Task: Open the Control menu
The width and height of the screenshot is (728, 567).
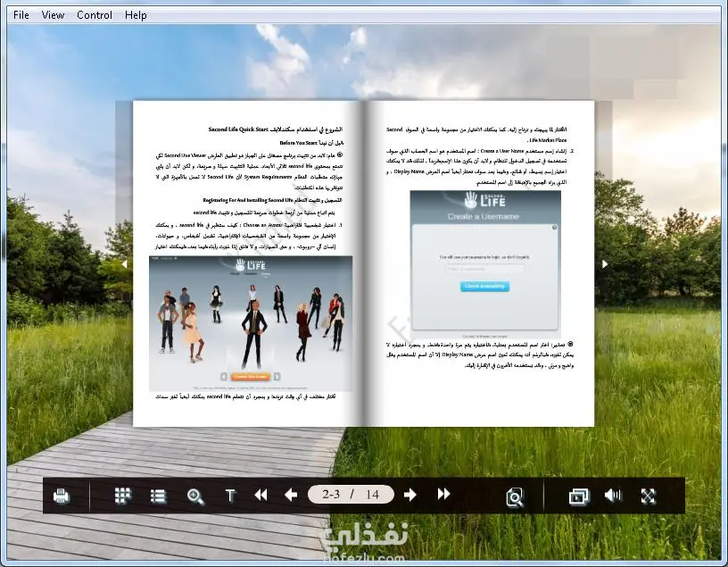Action: click(95, 15)
